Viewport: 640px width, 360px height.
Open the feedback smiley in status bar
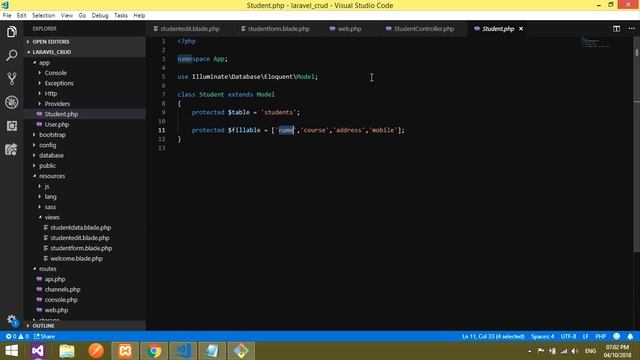(x=616, y=336)
